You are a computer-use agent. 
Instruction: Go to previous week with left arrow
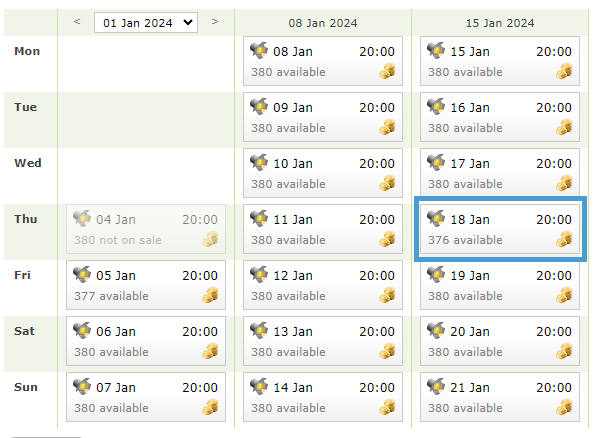pyautogui.click(x=77, y=22)
